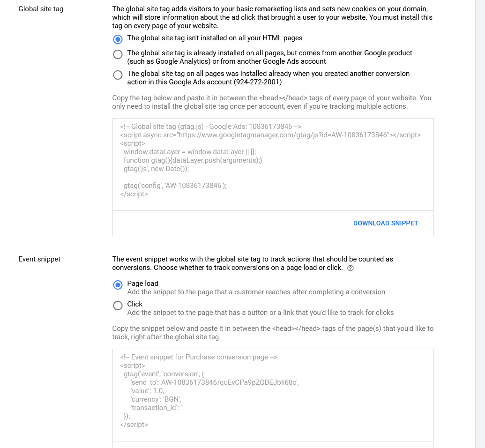Viewport: 485px width, 448px height.
Task: Select the Page load option
Action: click(118, 284)
